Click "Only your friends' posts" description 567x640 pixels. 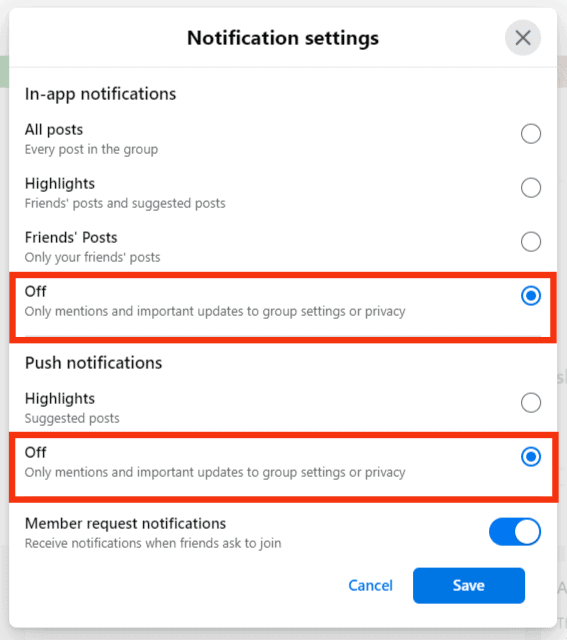tap(93, 257)
